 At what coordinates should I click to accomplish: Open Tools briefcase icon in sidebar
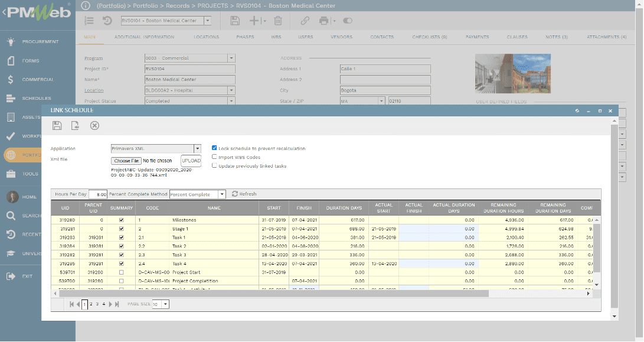coord(11,174)
